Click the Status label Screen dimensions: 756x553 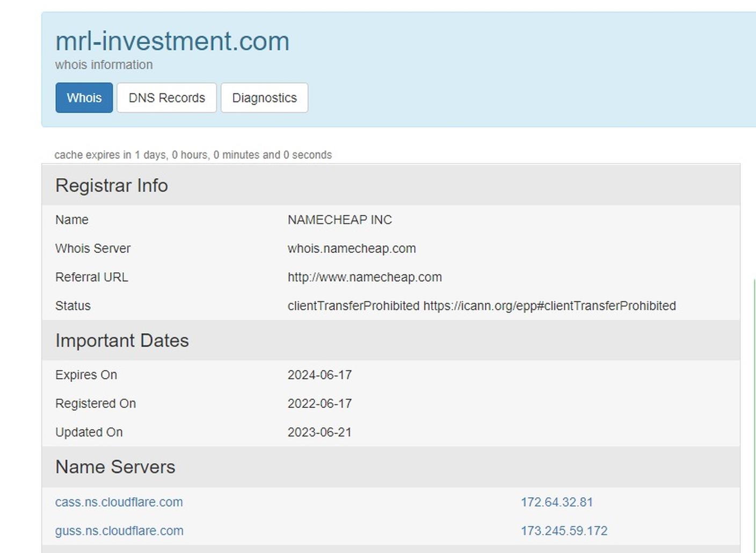click(x=73, y=306)
